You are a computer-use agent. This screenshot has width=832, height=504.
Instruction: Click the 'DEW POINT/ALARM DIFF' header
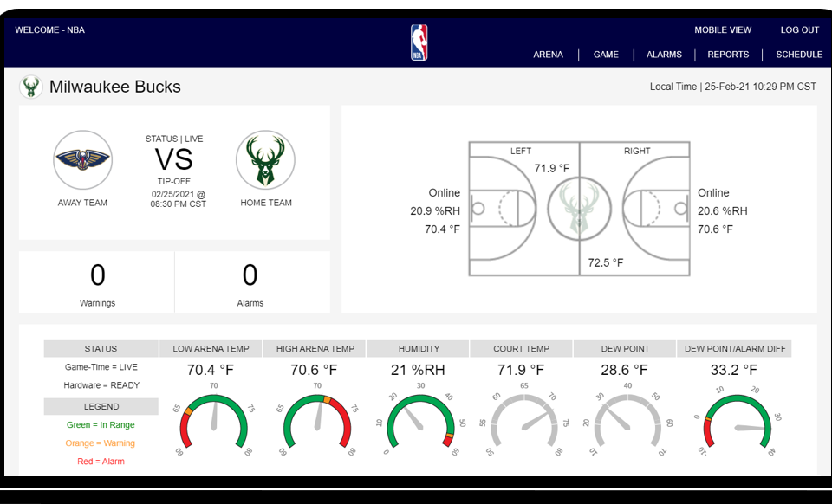coord(735,349)
